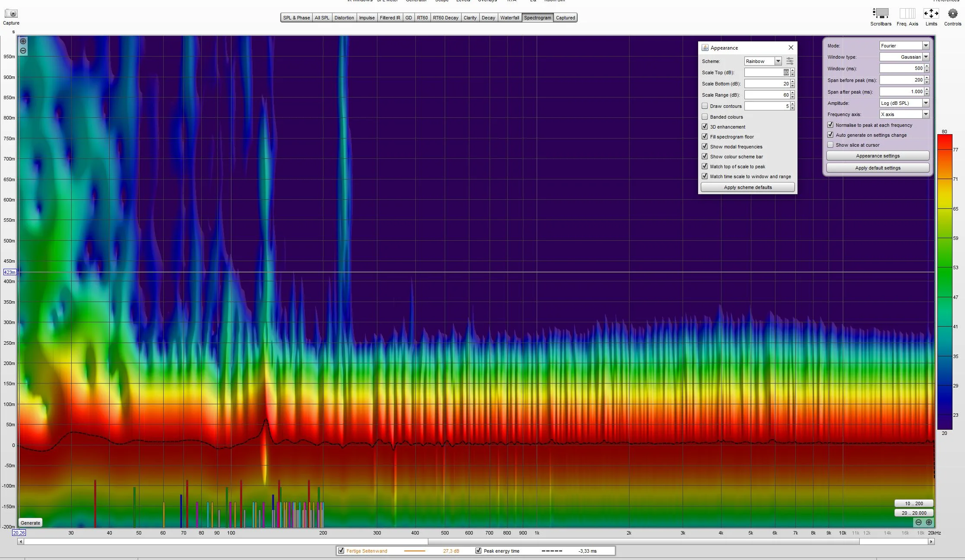Untick Fill spectrogram floor

[x=705, y=137]
